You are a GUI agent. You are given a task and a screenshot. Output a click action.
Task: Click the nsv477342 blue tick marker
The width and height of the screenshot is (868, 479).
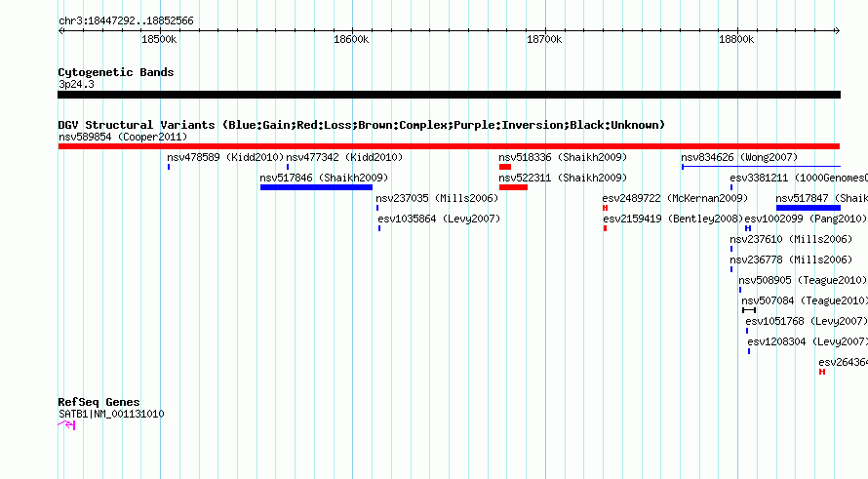click(x=288, y=167)
